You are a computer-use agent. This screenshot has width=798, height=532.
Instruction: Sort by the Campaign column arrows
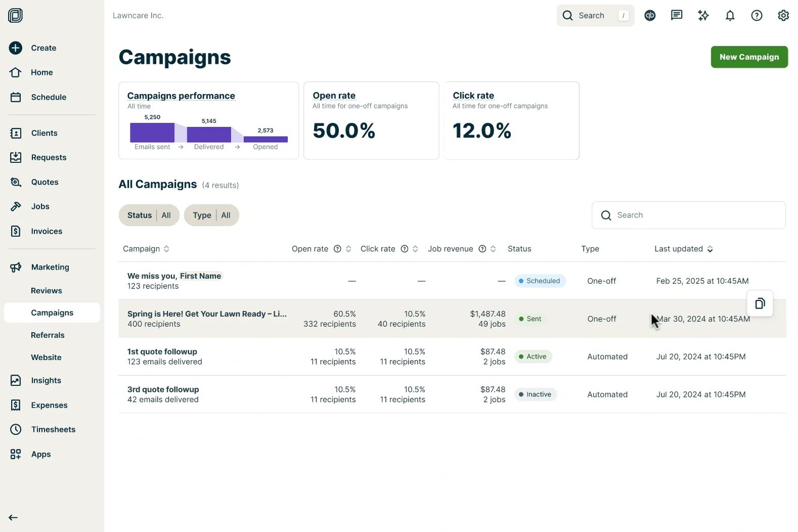click(166, 249)
